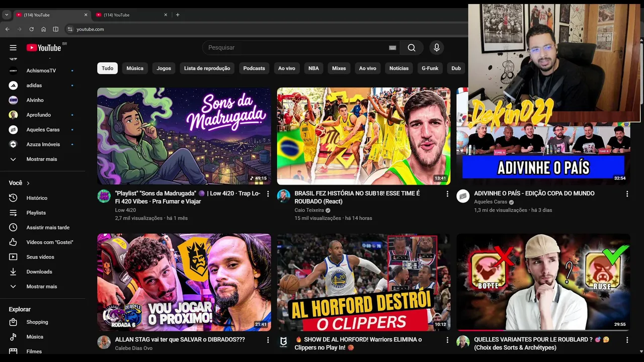Reload the page in the browser
The height and width of the screenshot is (362, 644).
[x=31, y=29]
